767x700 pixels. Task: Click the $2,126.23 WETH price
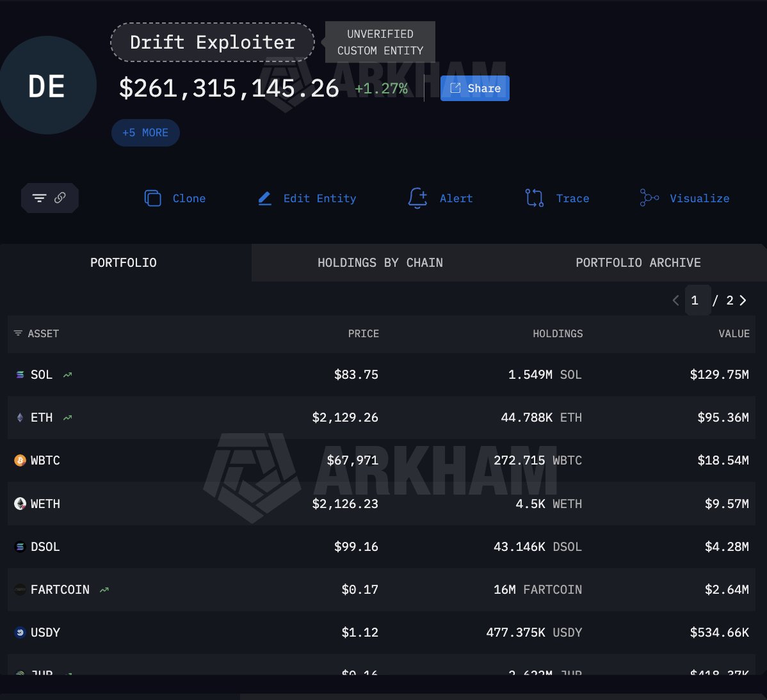[345, 504]
